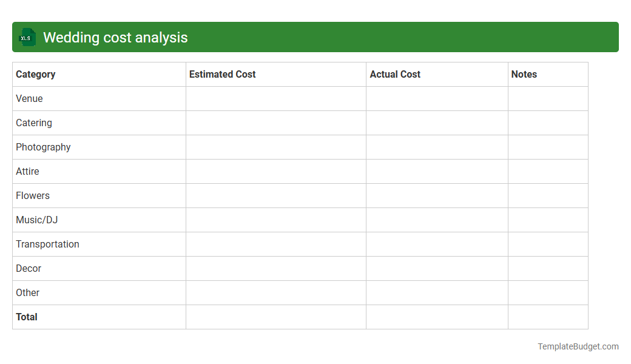This screenshot has height=364, width=631.
Task: Click the Other row label
Action: click(27, 292)
